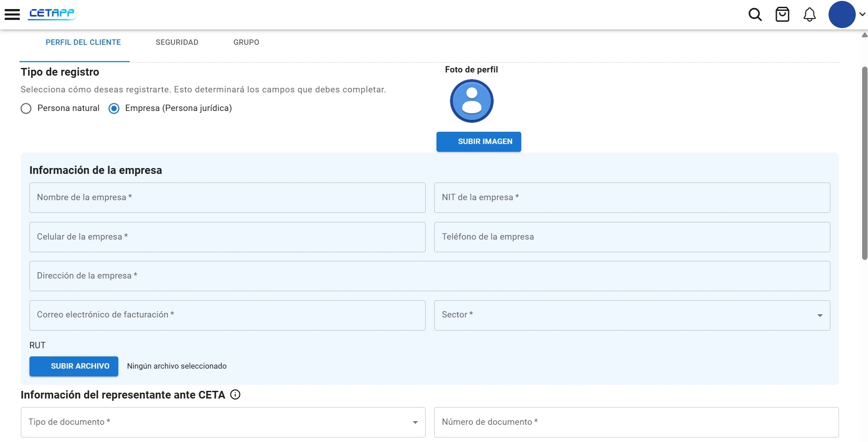
Task: Click the blue user avatar
Action: (x=842, y=14)
